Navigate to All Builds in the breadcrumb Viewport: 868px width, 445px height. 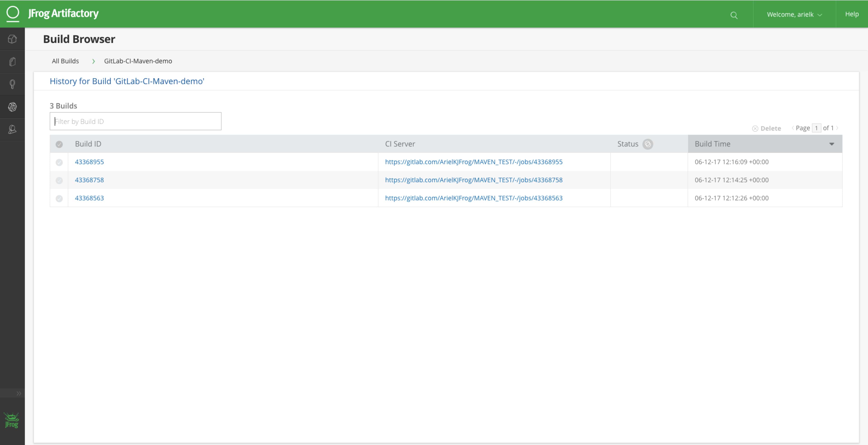(65, 61)
